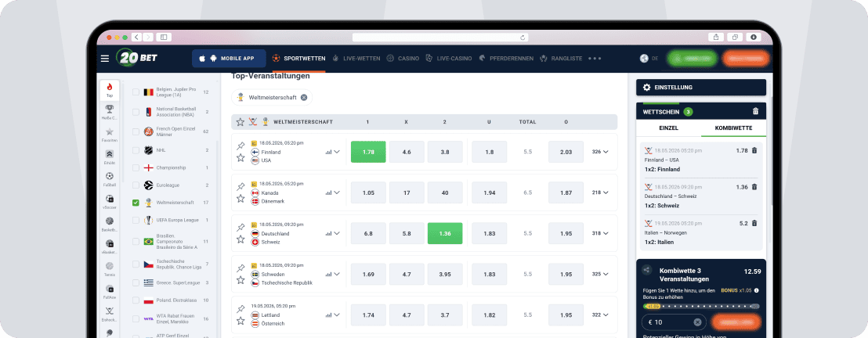Click the share icon on Kombiwette
The width and height of the screenshot is (868, 338).
pos(646,271)
